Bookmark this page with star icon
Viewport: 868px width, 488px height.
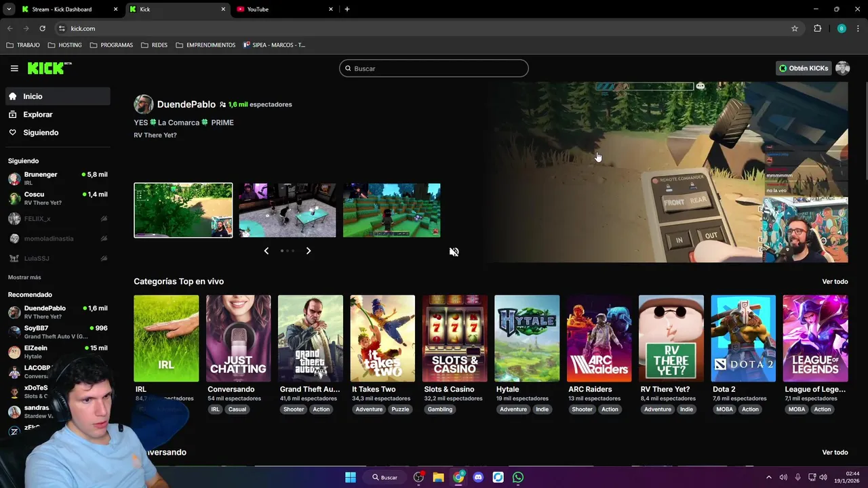coord(795,28)
